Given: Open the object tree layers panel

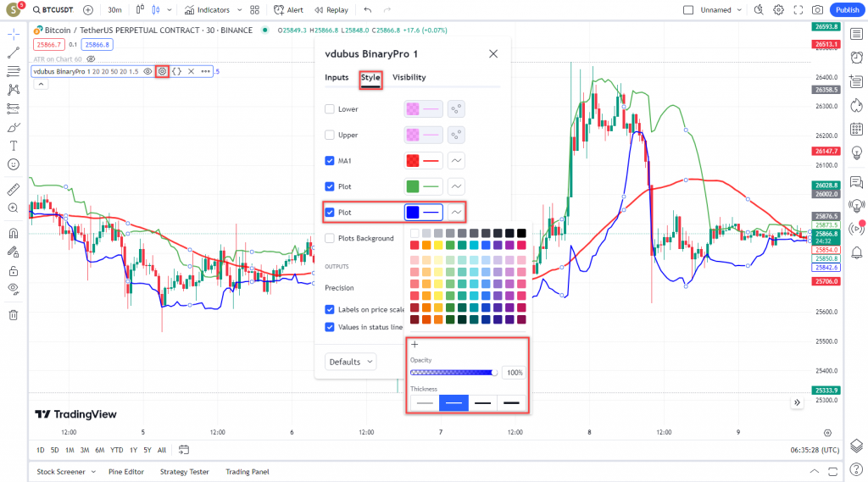Looking at the screenshot, I should (x=856, y=446).
